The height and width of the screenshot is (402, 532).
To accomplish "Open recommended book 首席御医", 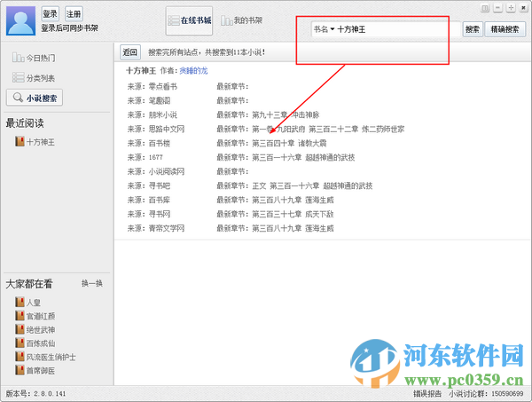I will pyautogui.click(x=35, y=370).
